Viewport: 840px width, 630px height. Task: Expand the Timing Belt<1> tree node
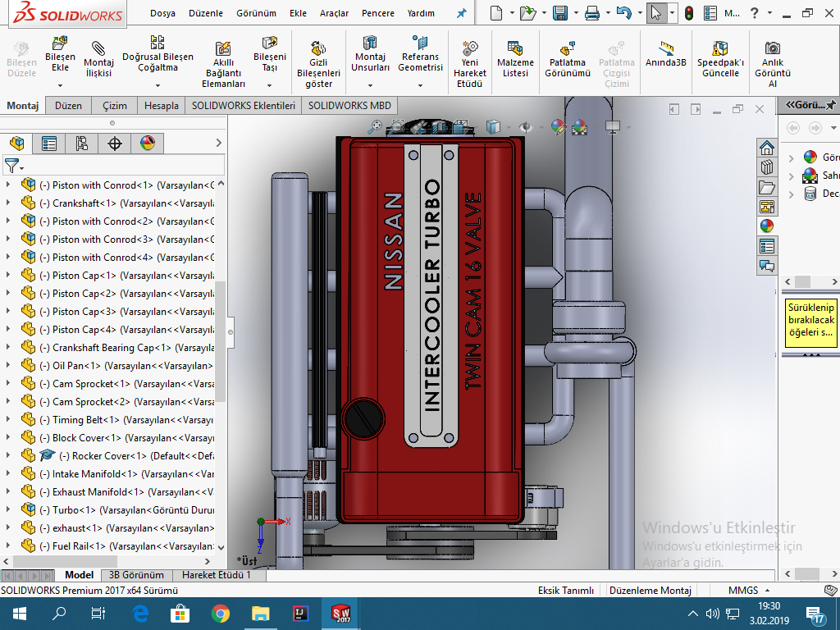[x=8, y=419]
